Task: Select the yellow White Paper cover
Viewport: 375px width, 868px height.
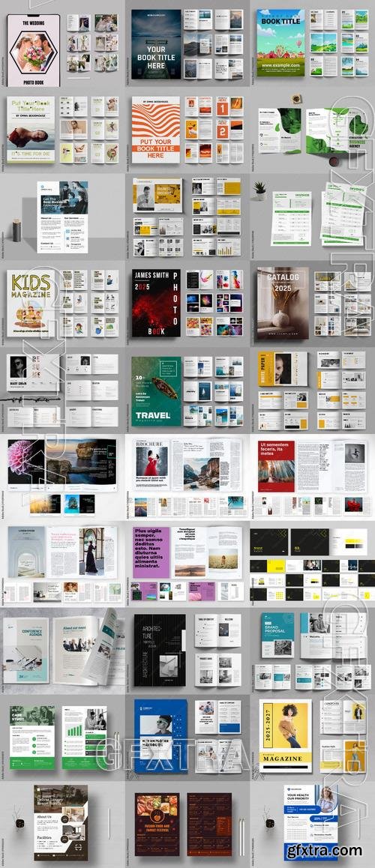Action: [282, 369]
